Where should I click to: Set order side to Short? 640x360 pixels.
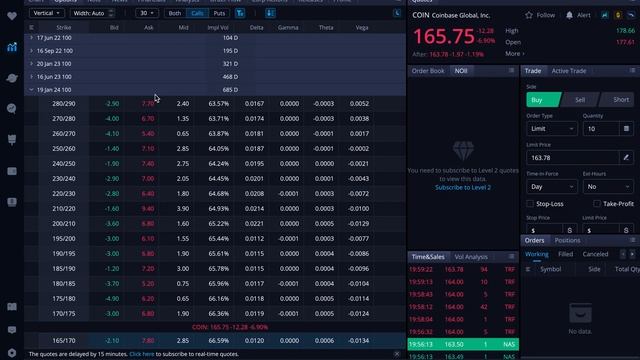(x=617, y=100)
